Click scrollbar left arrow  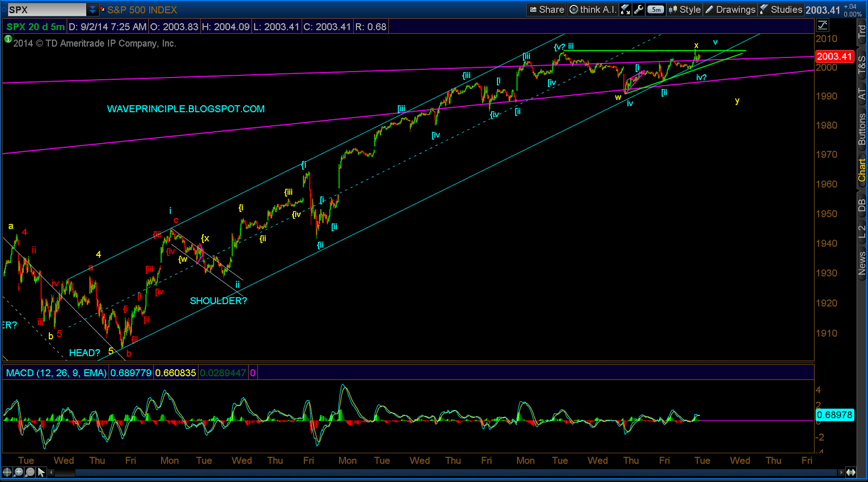52,472
